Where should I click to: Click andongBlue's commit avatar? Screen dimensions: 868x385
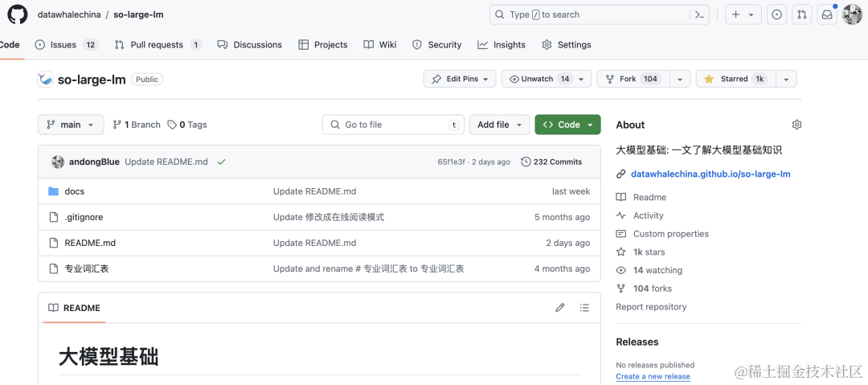58,162
